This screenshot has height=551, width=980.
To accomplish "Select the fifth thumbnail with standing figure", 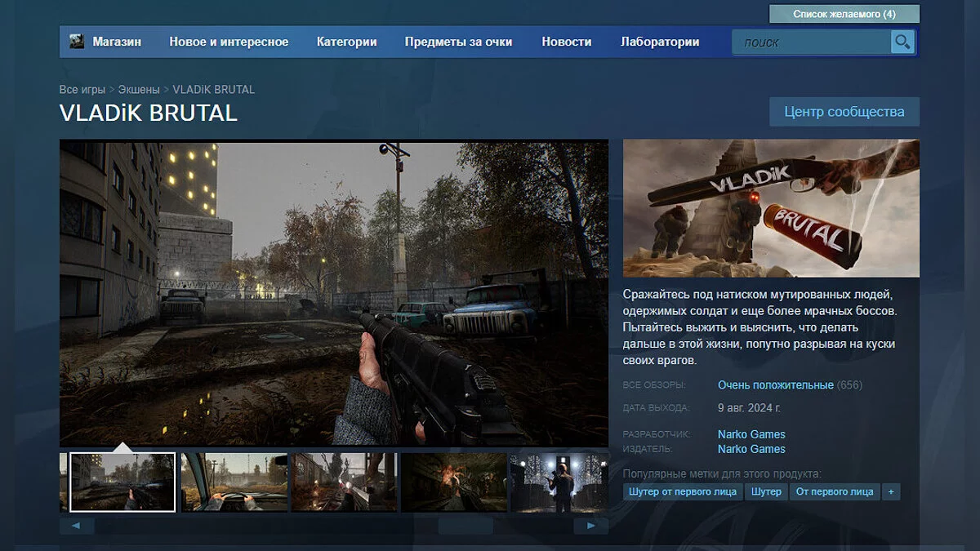I will (x=559, y=482).
